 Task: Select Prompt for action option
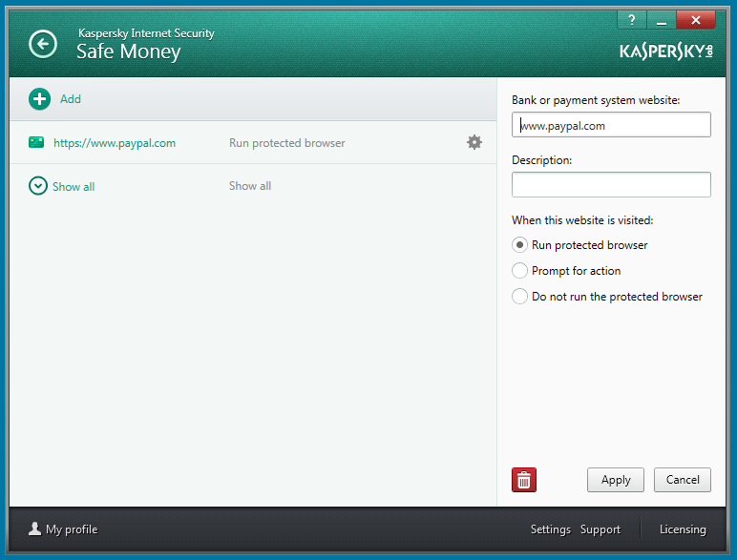pyautogui.click(x=519, y=271)
